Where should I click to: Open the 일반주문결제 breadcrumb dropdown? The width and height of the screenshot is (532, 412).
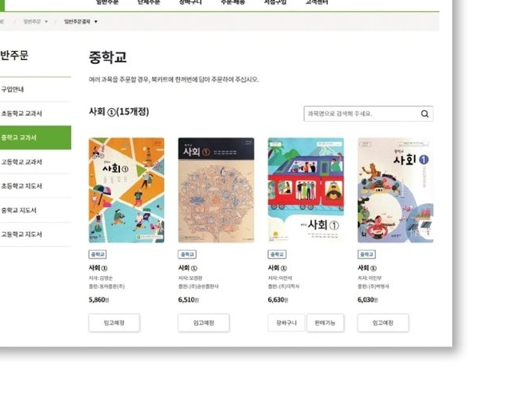(81, 22)
